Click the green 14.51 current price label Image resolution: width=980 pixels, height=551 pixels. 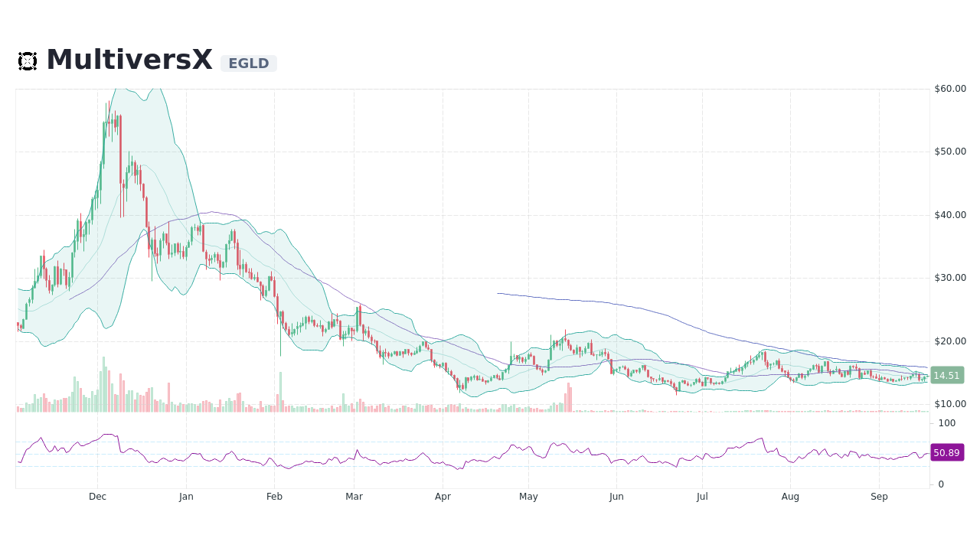point(946,375)
